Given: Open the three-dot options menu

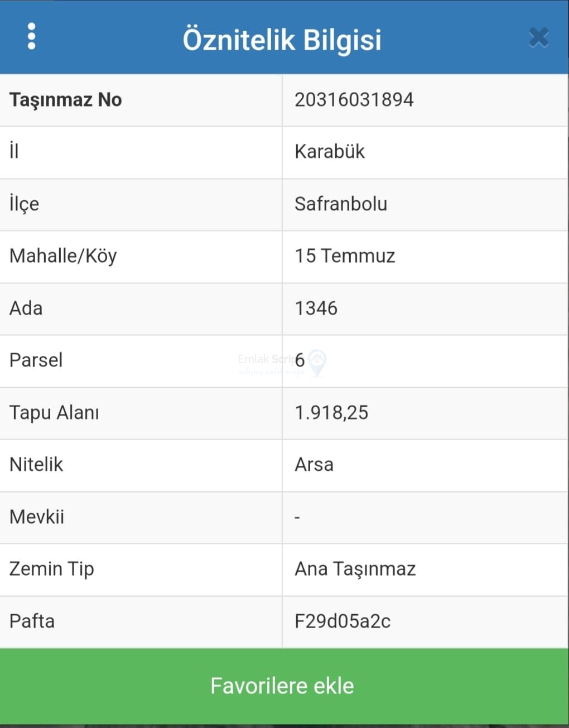Looking at the screenshot, I should point(31,37).
